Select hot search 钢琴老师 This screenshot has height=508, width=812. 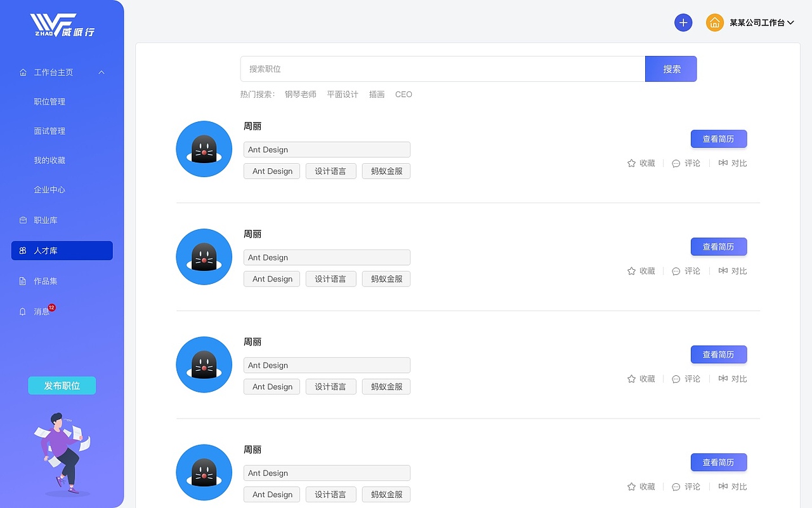click(x=301, y=94)
